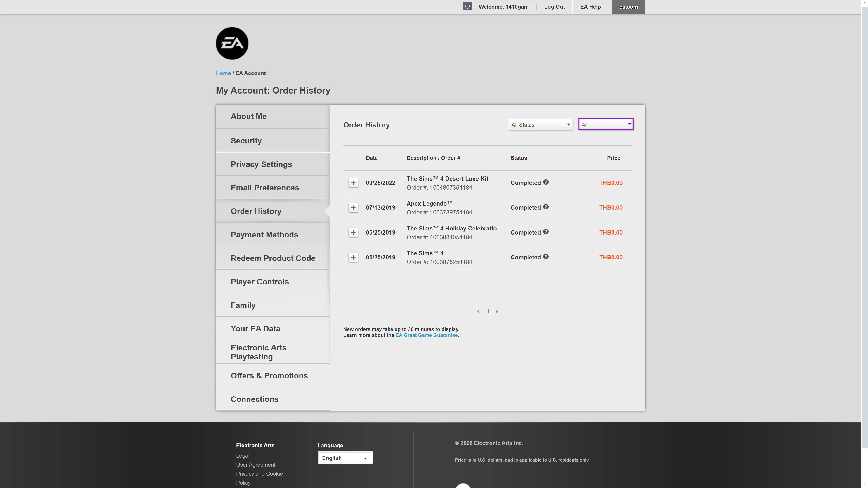Open the EA Great Game Guarantee link
The width and height of the screenshot is (868, 488).
pyautogui.click(x=426, y=335)
